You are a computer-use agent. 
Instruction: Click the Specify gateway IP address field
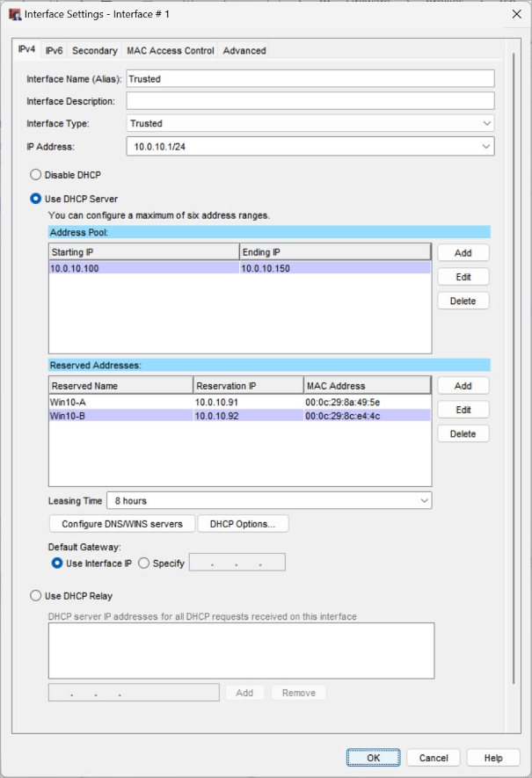coord(237,563)
